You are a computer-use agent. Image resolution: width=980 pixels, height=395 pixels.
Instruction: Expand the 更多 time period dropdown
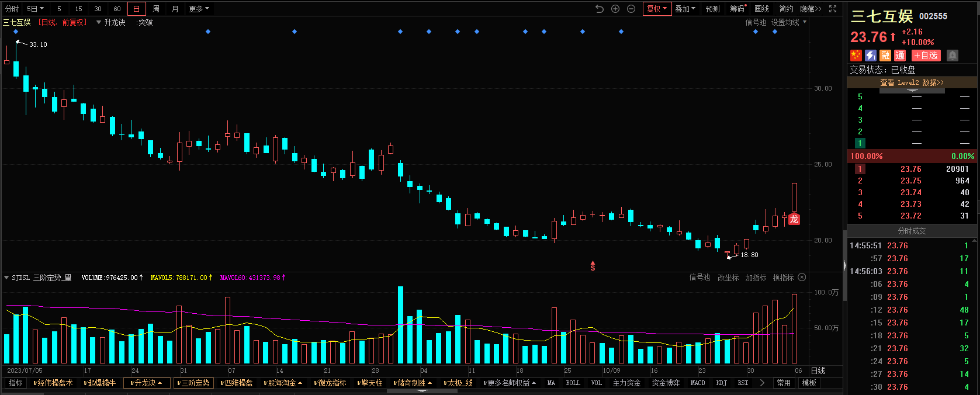[x=199, y=9]
